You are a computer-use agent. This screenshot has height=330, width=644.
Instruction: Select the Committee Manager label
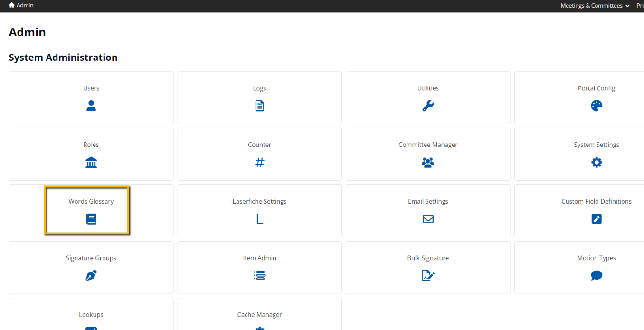pyautogui.click(x=428, y=145)
